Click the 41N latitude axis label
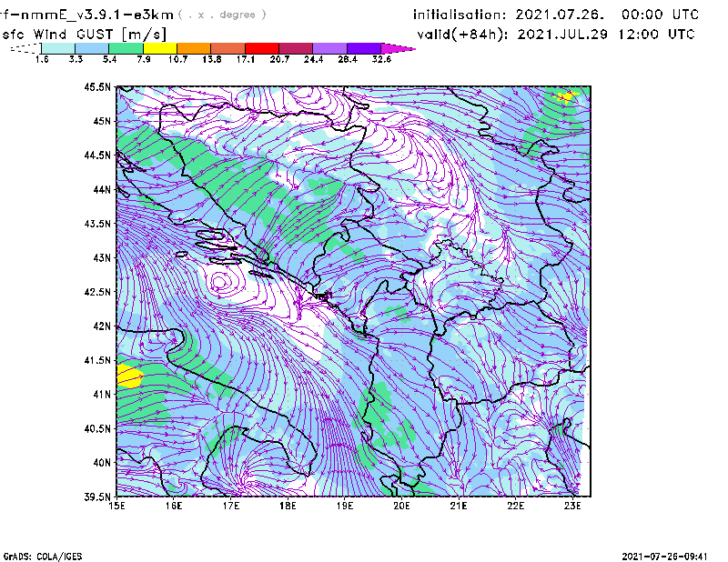Screen dimensions: 728x562 click(x=102, y=395)
